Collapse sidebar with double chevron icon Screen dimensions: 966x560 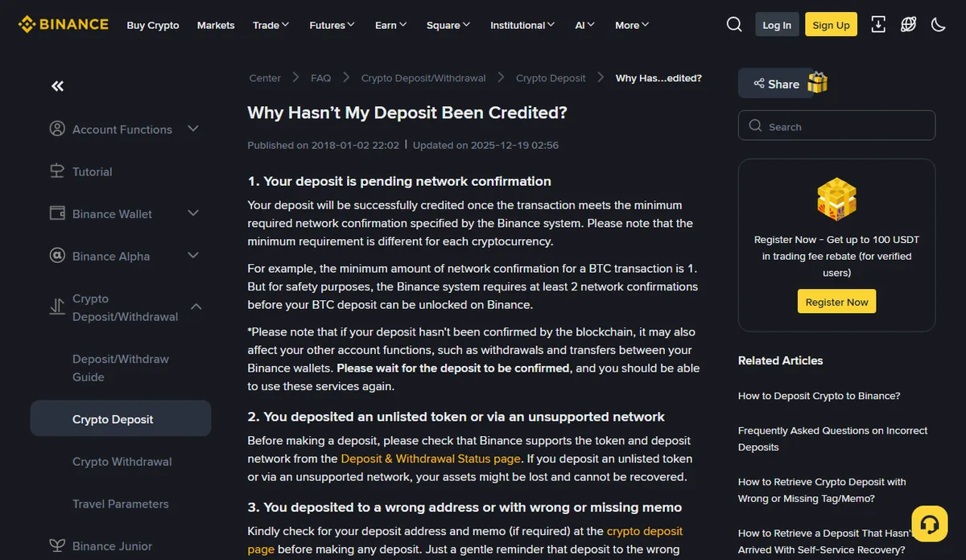tap(57, 86)
